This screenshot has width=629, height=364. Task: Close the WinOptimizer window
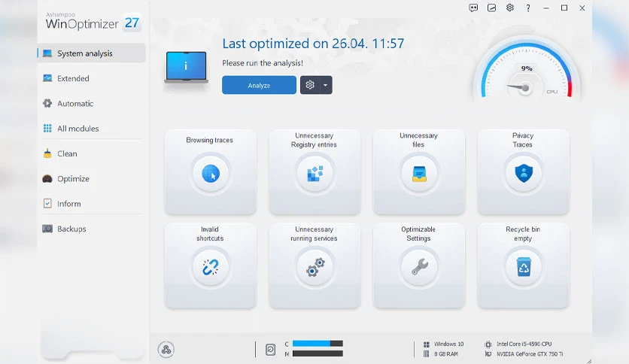582,8
